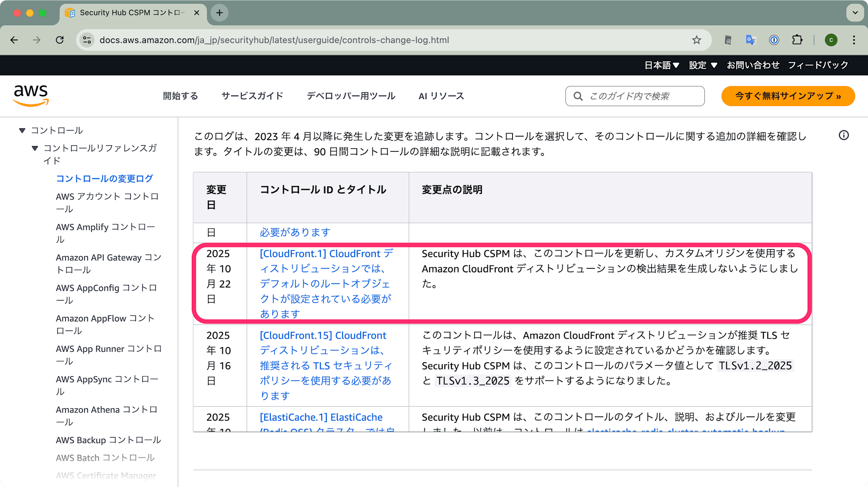Reload the current page
This screenshot has height=487, width=868.
60,40
